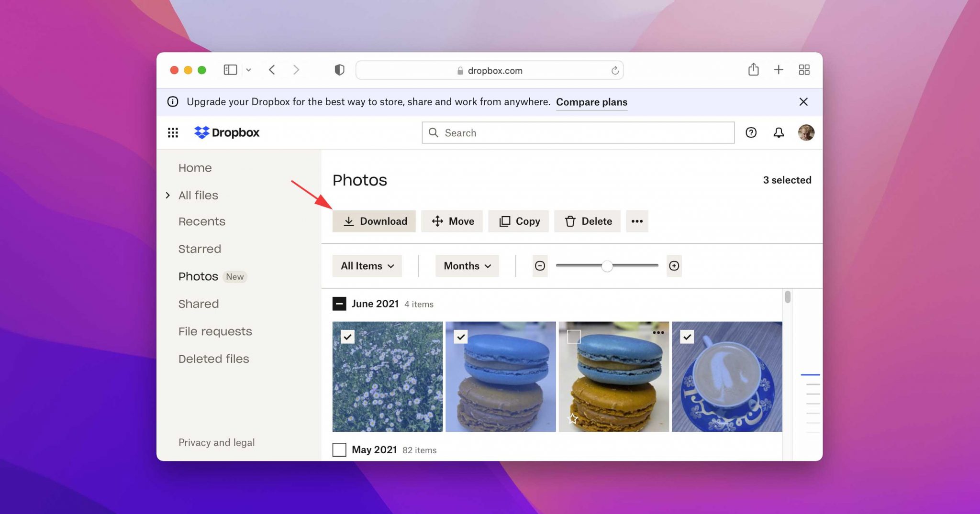Uncheck the flowers photo checkbox
Viewport: 980px width, 514px height.
click(347, 337)
